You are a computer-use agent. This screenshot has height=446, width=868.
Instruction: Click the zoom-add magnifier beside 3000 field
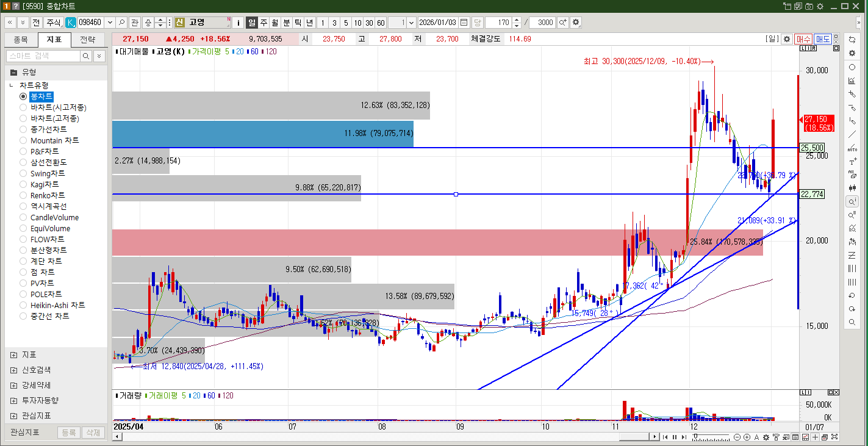pyautogui.click(x=562, y=23)
